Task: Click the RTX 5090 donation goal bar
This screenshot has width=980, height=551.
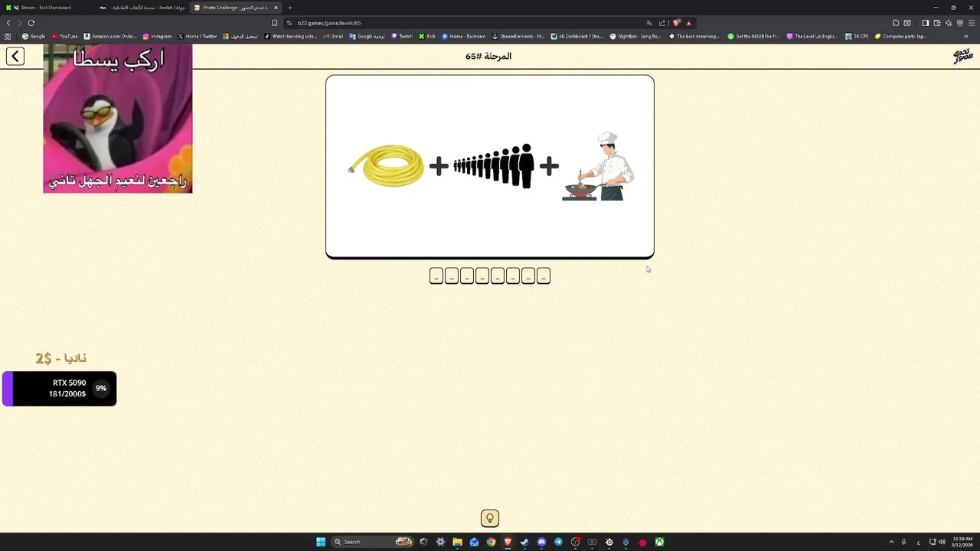Action: click(x=59, y=389)
